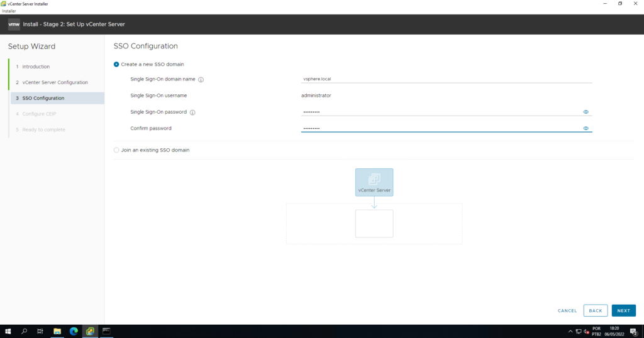The height and width of the screenshot is (338, 644).
Task: Click the Setup Wizard heading
Action: (x=31, y=46)
